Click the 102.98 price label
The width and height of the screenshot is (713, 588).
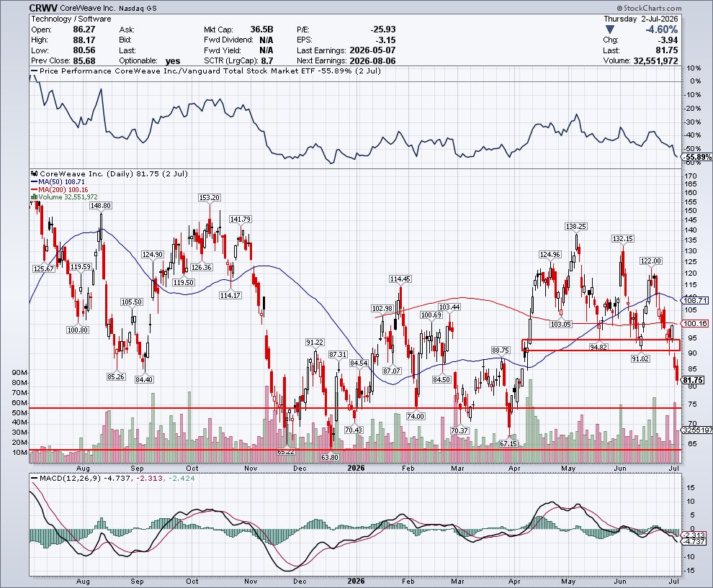[382, 308]
